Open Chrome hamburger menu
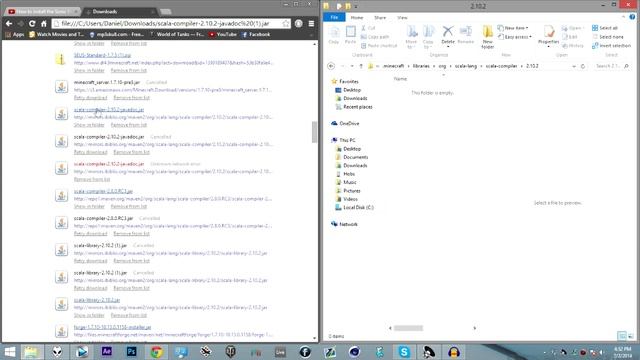640x360 pixels. pyautogui.click(x=311, y=24)
